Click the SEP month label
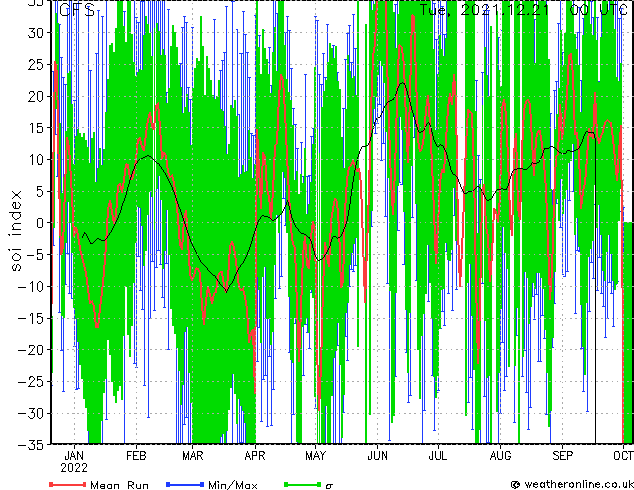This screenshot has height=490, width=634. point(562,456)
